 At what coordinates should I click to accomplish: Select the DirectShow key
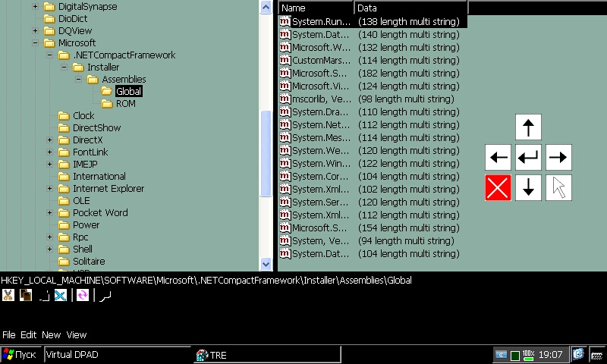(97, 127)
